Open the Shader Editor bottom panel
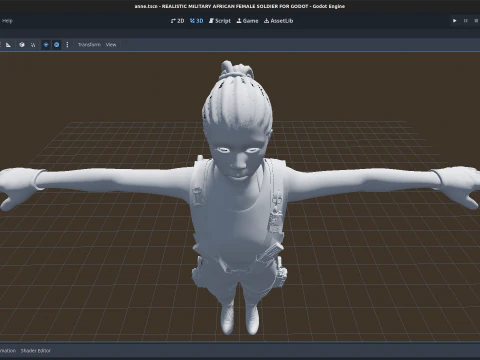Screen dimensions: 480x360 (36, 351)
